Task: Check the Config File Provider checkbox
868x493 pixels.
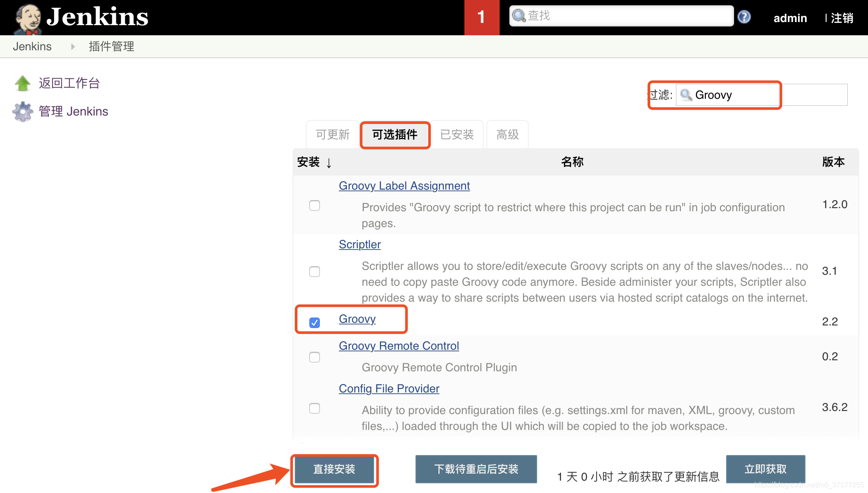Action: pyautogui.click(x=315, y=408)
